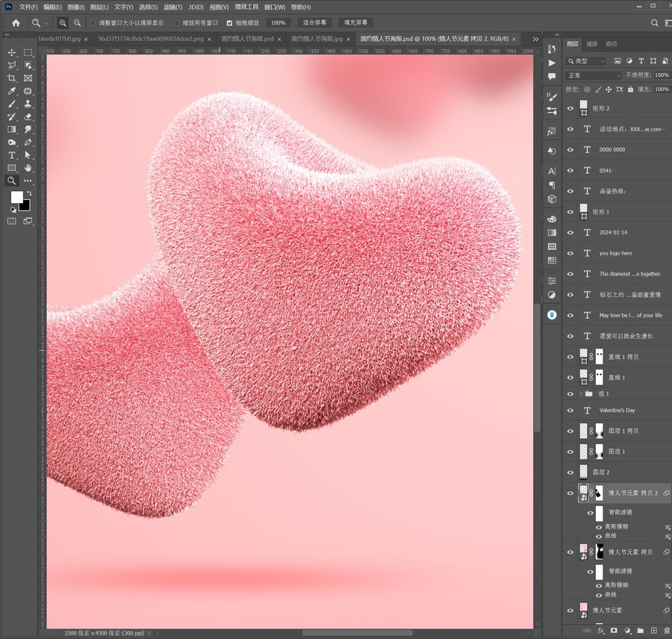Switch to the 简约情人节海报.jpg document tab
This screenshot has width=672, height=639.
(317, 39)
